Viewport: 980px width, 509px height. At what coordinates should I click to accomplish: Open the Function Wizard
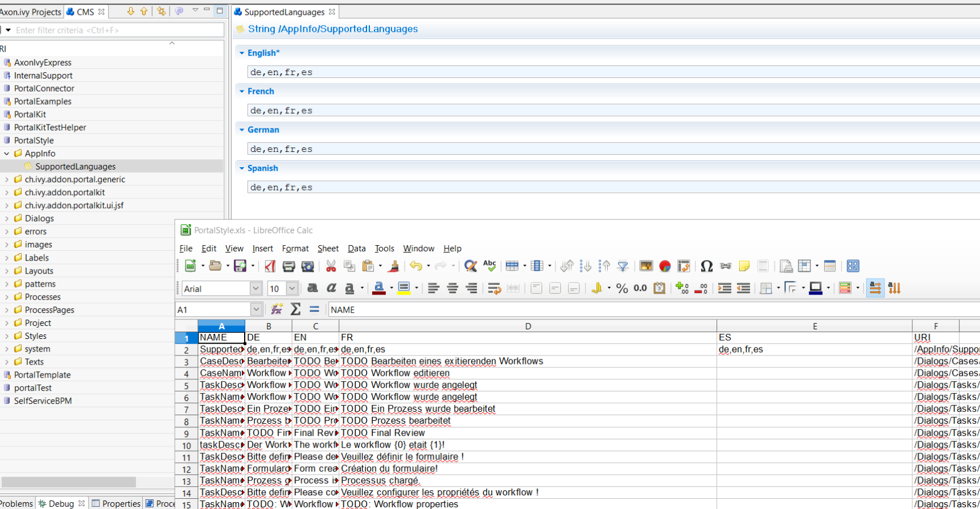(x=277, y=309)
